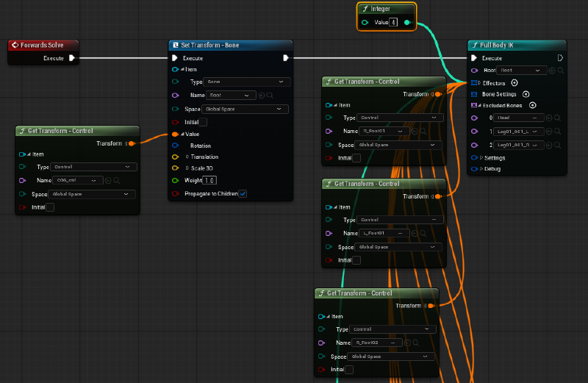Click browse icon next to COG_ctrl name
This screenshot has width=588, height=383.
click(x=108, y=180)
